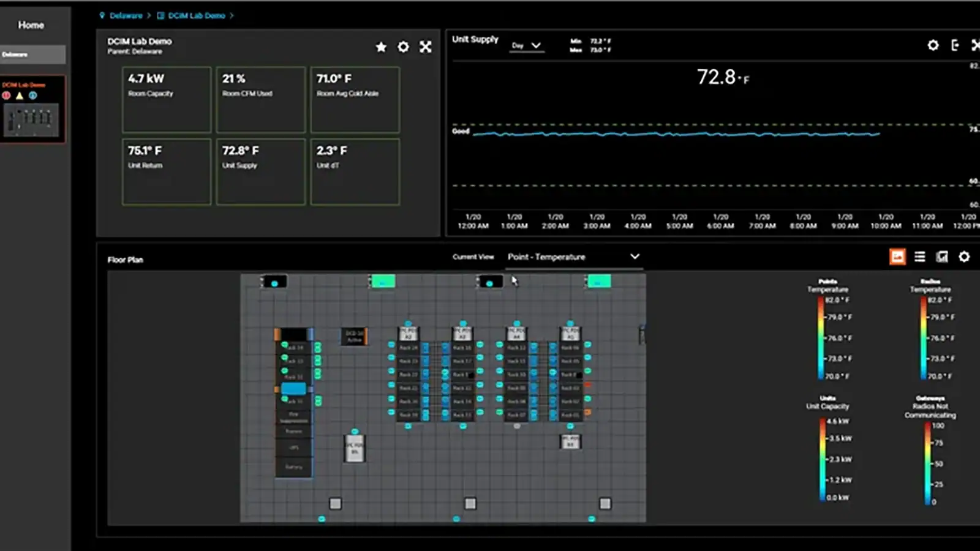Select the 72.8° F Unit Supply tile
The height and width of the screenshot is (551, 980).
click(261, 172)
